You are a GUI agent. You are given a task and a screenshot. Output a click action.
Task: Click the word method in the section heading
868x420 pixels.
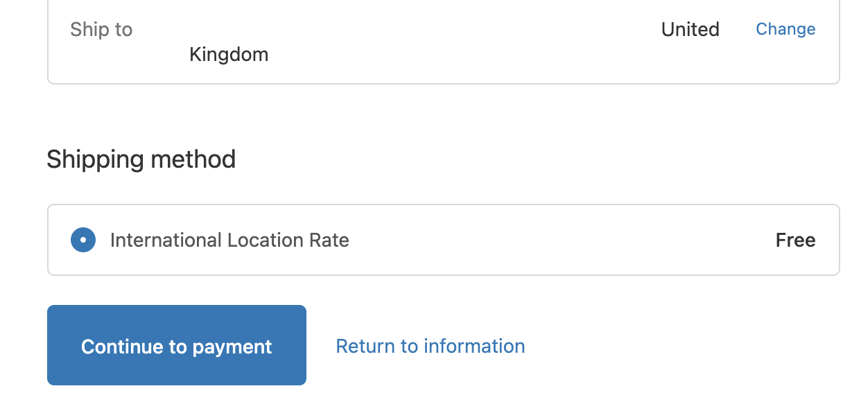(x=192, y=159)
